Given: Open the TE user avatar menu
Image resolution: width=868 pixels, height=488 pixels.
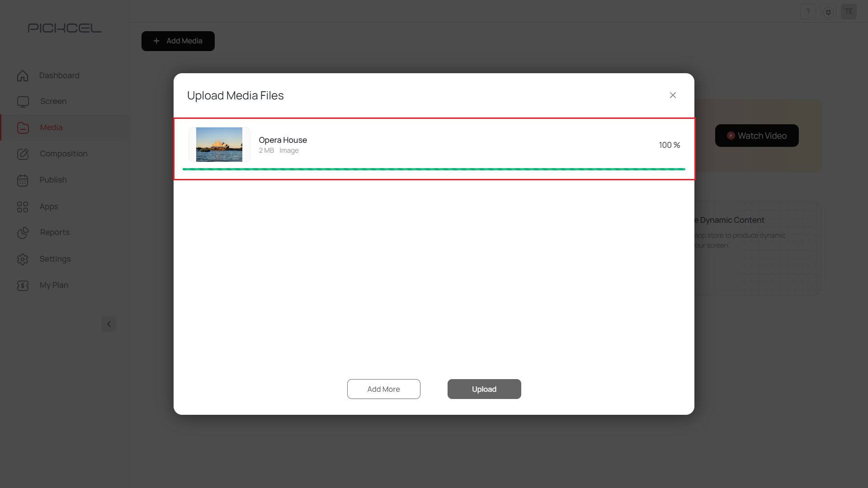Looking at the screenshot, I should 849,11.
